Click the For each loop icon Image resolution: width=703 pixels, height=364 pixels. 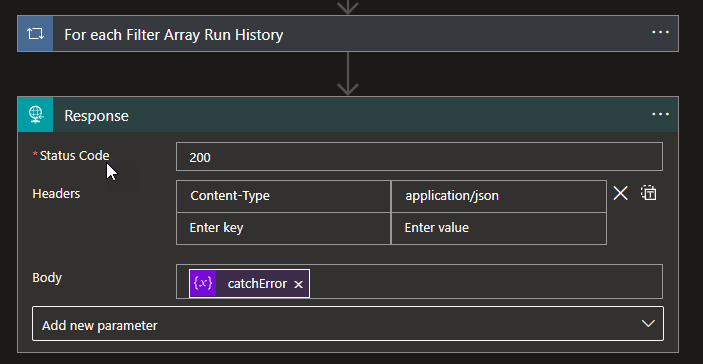click(x=35, y=34)
